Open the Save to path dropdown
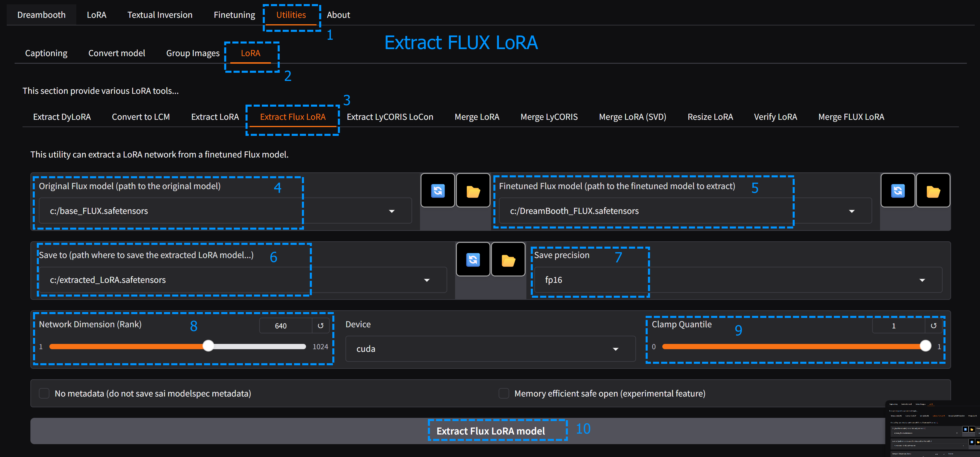This screenshot has height=457, width=980. [427, 280]
